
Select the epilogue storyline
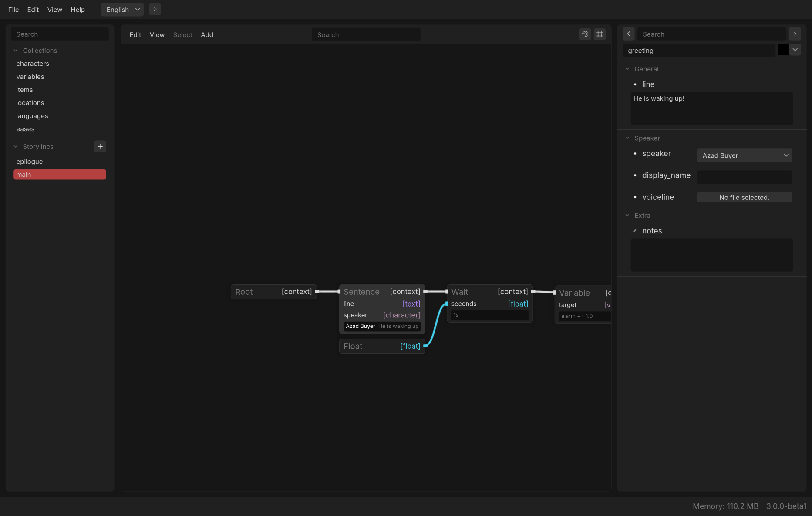[60, 162]
